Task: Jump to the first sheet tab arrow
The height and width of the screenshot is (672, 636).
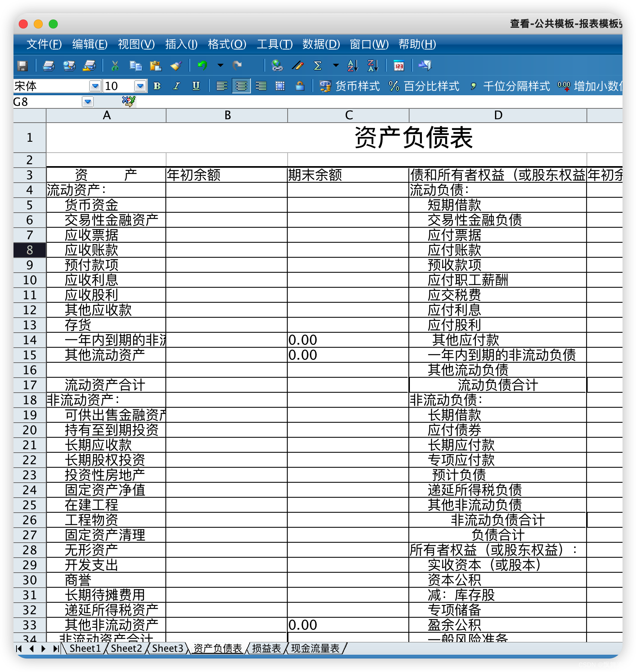Action: (x=19, y=648)
